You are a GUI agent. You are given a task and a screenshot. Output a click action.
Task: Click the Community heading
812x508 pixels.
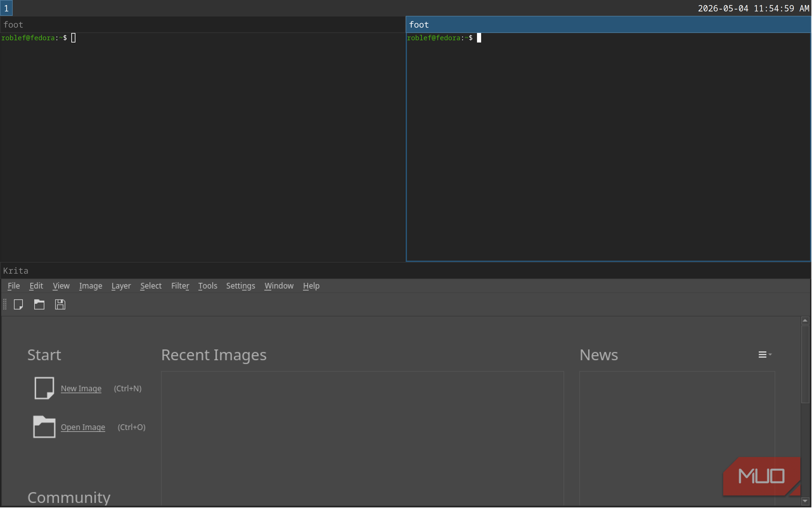(x=69, y=498)
